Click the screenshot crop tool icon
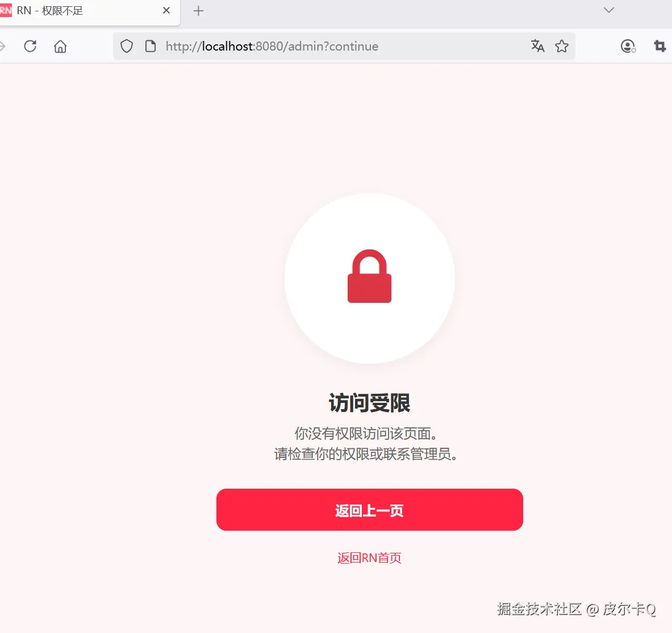The width and height of the screenshot is (672, 633). (x=660, y=46)
